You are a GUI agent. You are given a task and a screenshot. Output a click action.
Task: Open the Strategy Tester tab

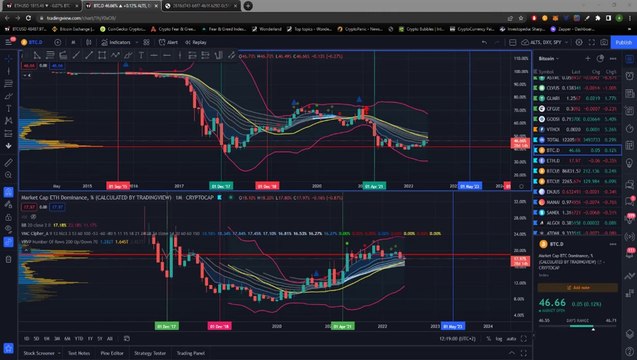150,353
